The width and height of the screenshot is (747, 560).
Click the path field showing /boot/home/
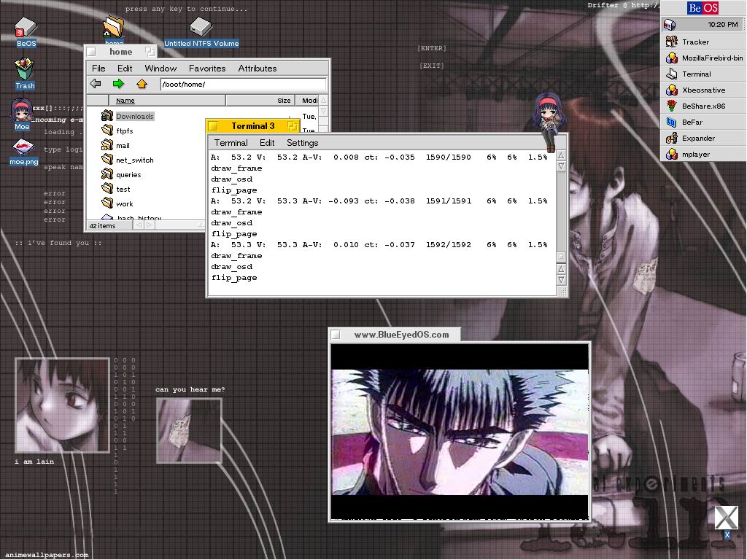click(242, 85)
